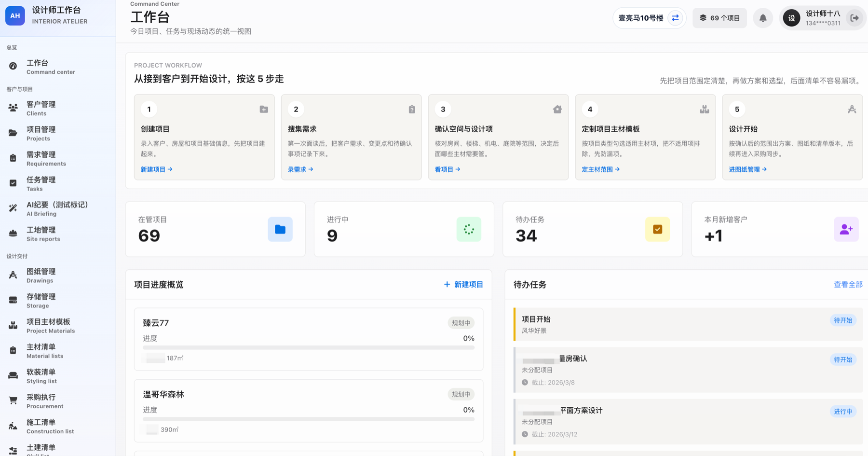Click the 工地管理 hard hat icon
The height and width of the screenshot is (456, 868).
click(x=13, y=234)
